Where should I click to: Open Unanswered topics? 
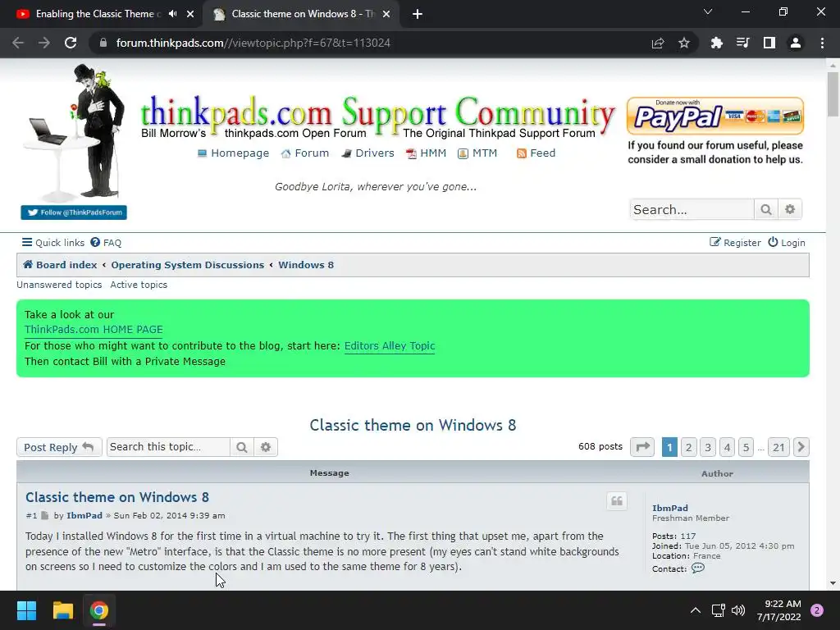tap(59, 285)
